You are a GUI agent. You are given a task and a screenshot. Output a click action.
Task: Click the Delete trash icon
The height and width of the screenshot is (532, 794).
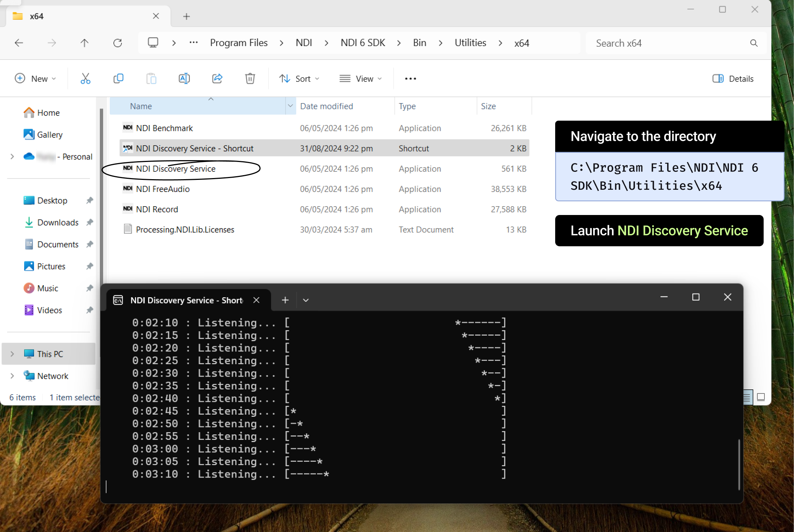(x=250, y=79)
